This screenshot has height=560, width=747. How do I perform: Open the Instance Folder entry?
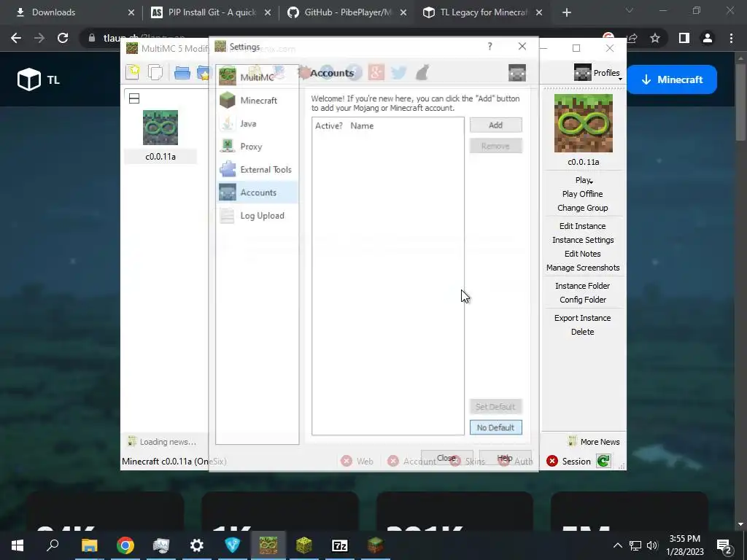(x=582, y=285)
